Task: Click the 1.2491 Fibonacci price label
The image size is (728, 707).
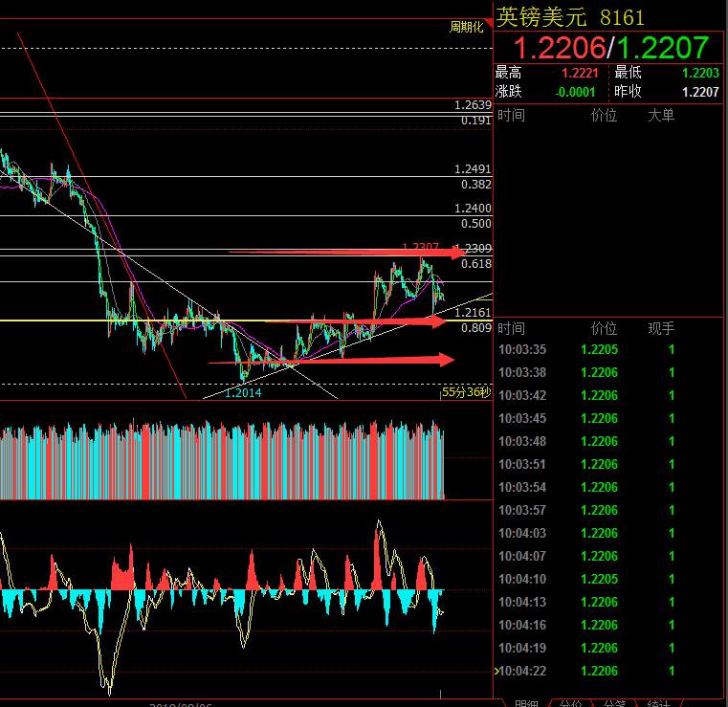Action: [x=473, y=169]
